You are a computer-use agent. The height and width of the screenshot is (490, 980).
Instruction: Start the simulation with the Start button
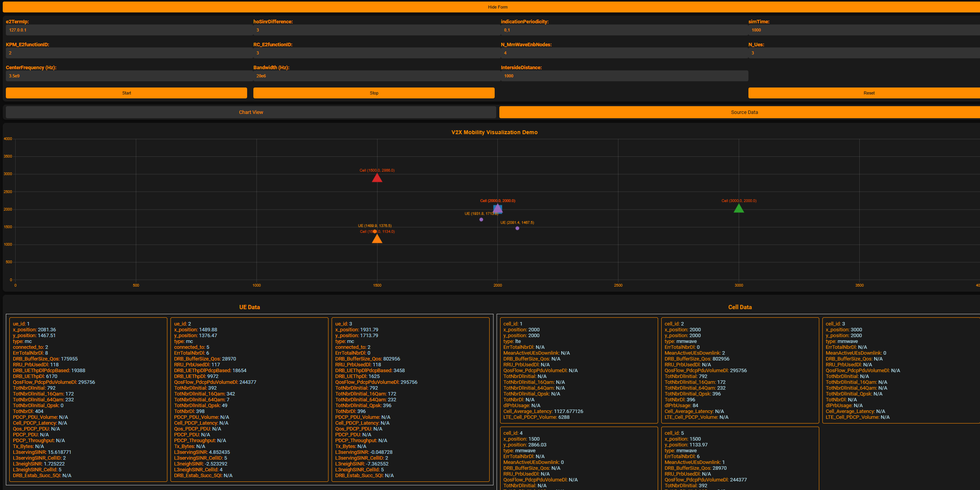(126, 93)
